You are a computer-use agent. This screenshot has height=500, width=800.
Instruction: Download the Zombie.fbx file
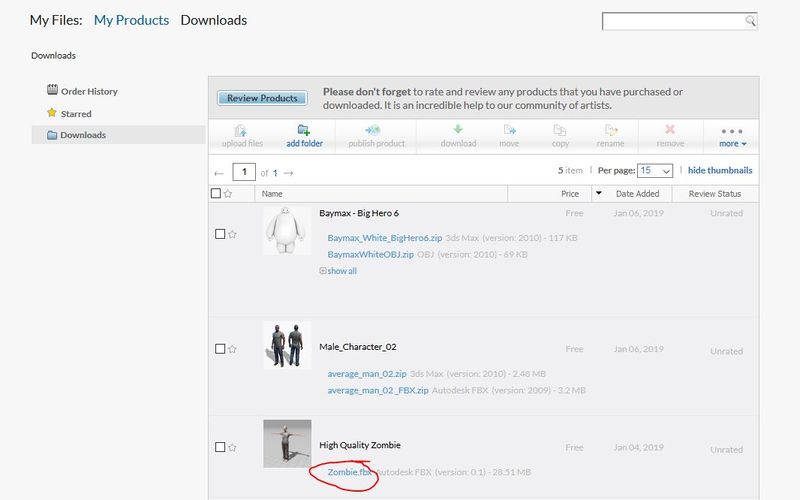349,472
